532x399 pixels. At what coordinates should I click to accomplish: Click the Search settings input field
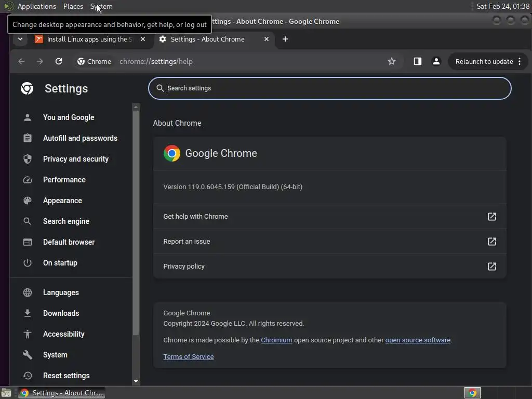click(x=330, y=88)
